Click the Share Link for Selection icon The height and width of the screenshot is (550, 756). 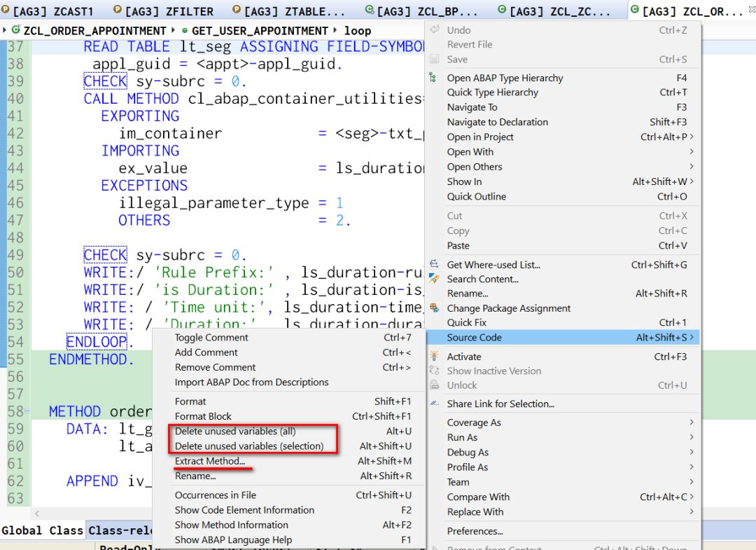(x=434, y=404)
